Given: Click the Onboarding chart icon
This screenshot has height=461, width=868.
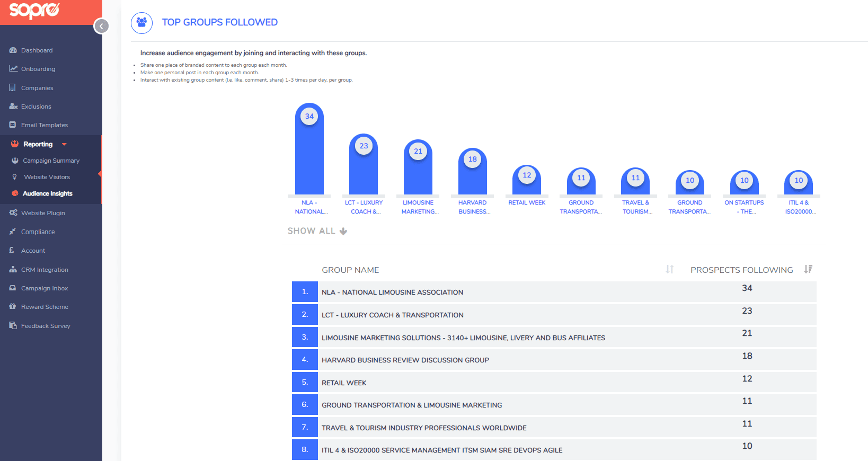Looking at the screenshot, I should coord(13,68).
